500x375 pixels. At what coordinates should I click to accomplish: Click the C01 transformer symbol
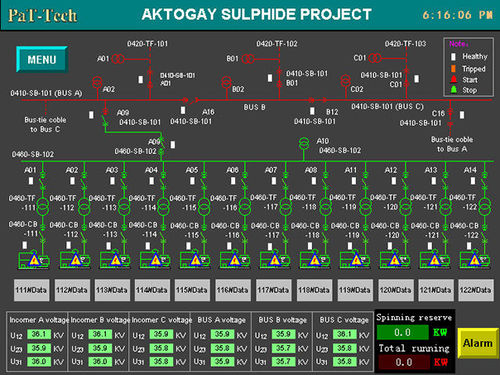tap(375, 58)
